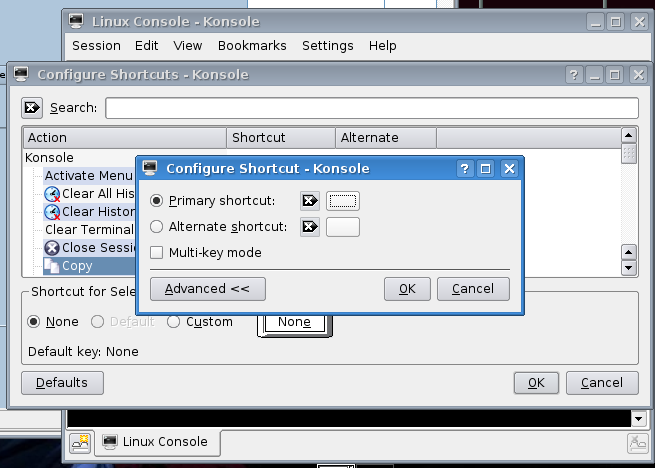Click the Defaults button
The height and width of the screenshot is (468, 655).
pos(62,383)
